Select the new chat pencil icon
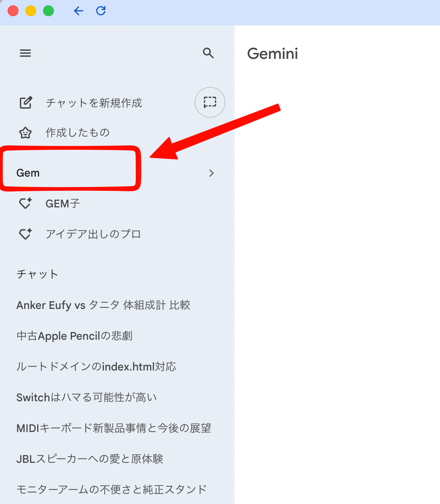This screenshot has height=504, width=440. coord(25,103)
